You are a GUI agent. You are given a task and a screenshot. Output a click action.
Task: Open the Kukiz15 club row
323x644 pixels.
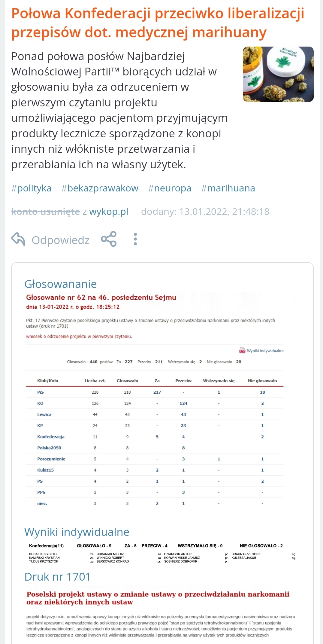[45, 470]
